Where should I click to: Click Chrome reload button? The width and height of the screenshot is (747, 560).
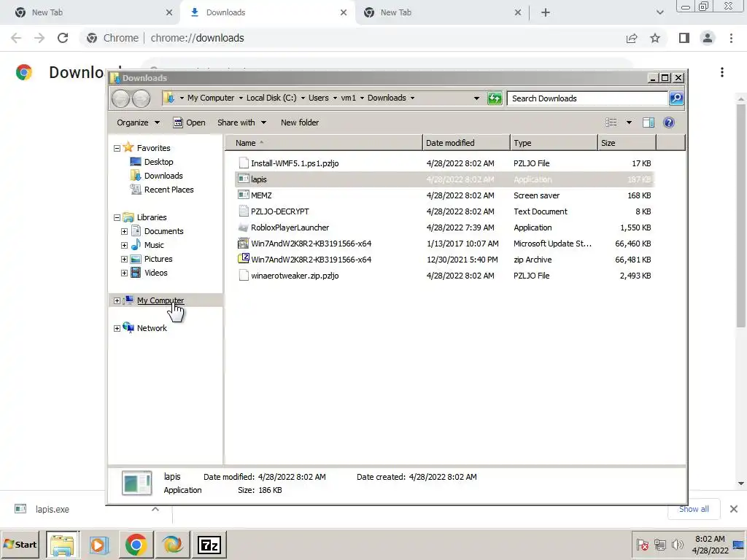pyautogui.click(x=63, y=38)
